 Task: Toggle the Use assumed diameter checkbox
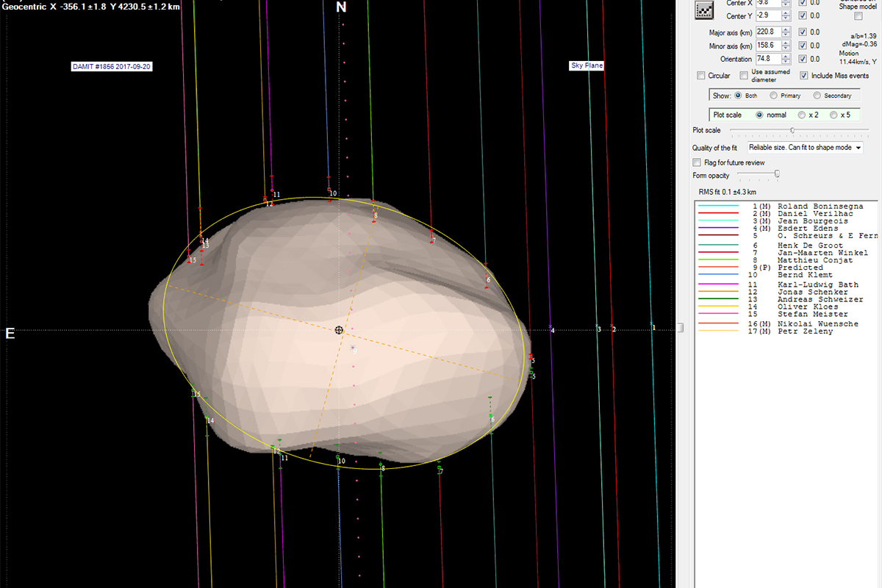[744, 76]
